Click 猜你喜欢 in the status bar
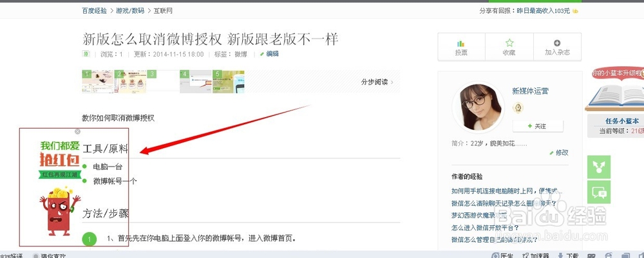This screenshot has height=258, width=644. tap(50, 255)
